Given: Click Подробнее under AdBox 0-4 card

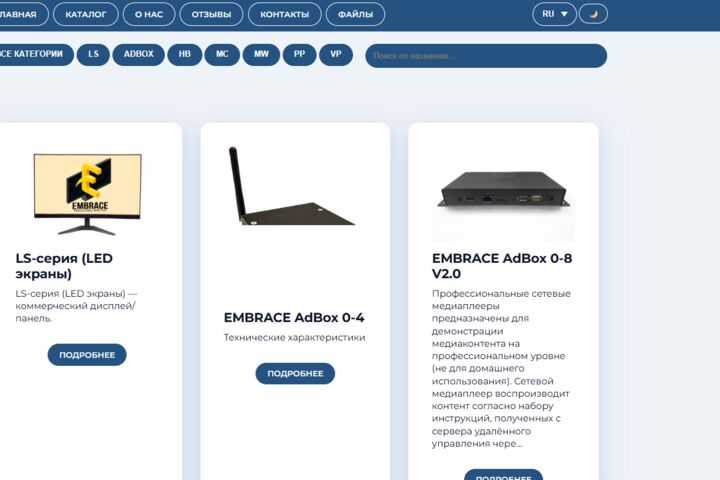Looking at the screenshot, I should (x=295, y=373).
